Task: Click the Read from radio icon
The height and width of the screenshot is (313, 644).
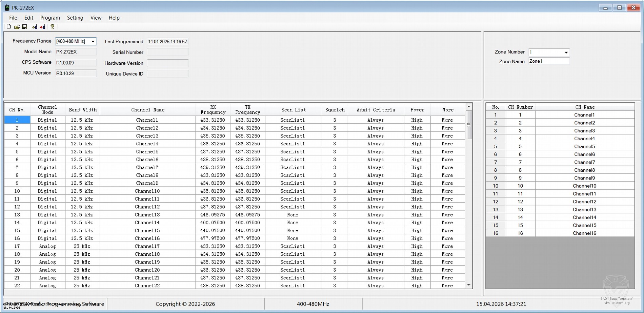Action: [35, 27]
